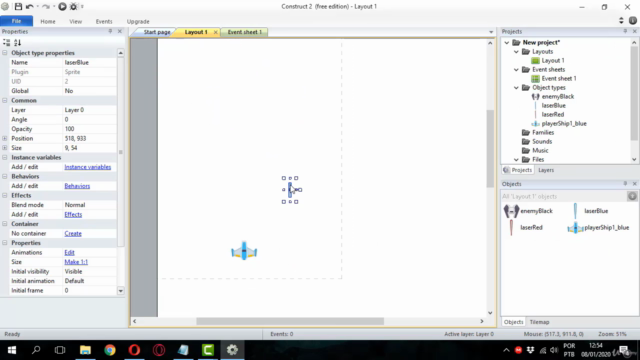The height and width of the screenshot is (360, 640).
Task: Click the debug layout gear icon
Action: click(73, 7)
